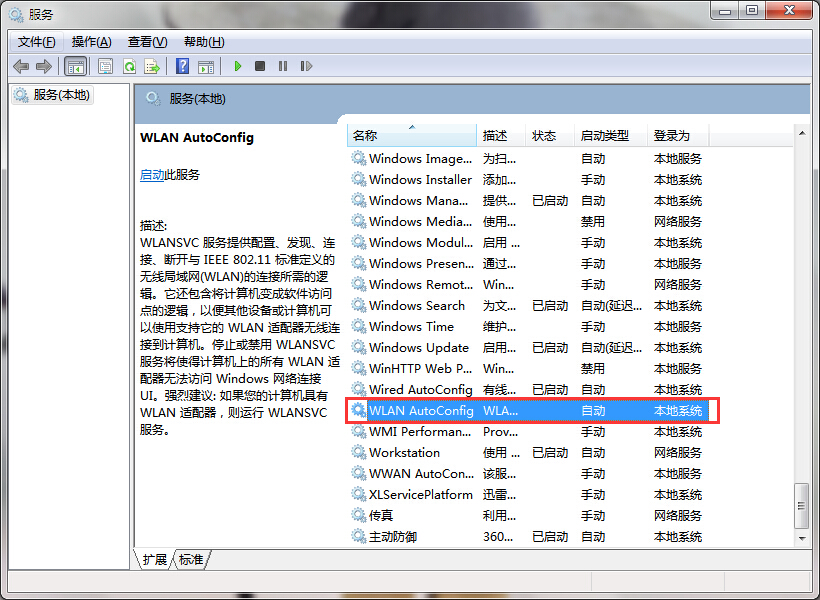Click the Back arrow in the toolbar
This screenshot has width=820, height=600.
coord(21,66)
